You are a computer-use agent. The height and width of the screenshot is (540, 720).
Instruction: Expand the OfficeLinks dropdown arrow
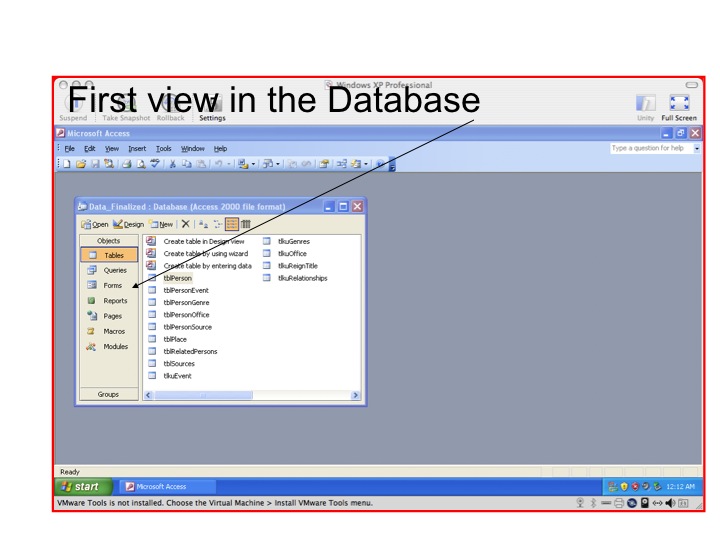click(253, 164)
